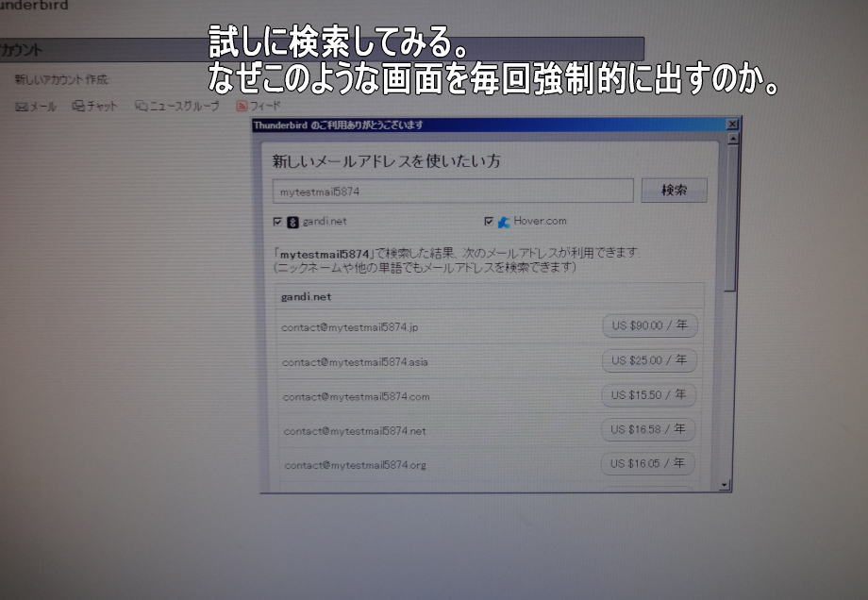Click the chat icon beside チャット
Image resolution: width=868 pixels, height=600 pixels.
coord(79,107)
